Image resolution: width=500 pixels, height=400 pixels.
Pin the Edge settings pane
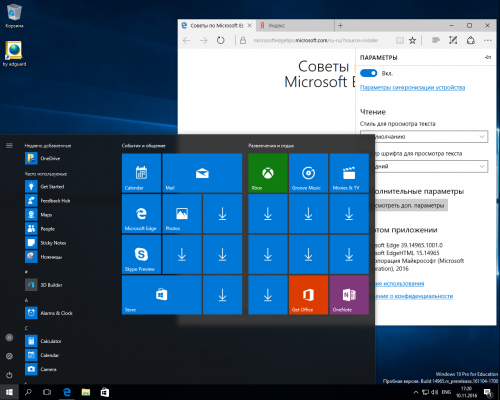[x=488, y=57]
